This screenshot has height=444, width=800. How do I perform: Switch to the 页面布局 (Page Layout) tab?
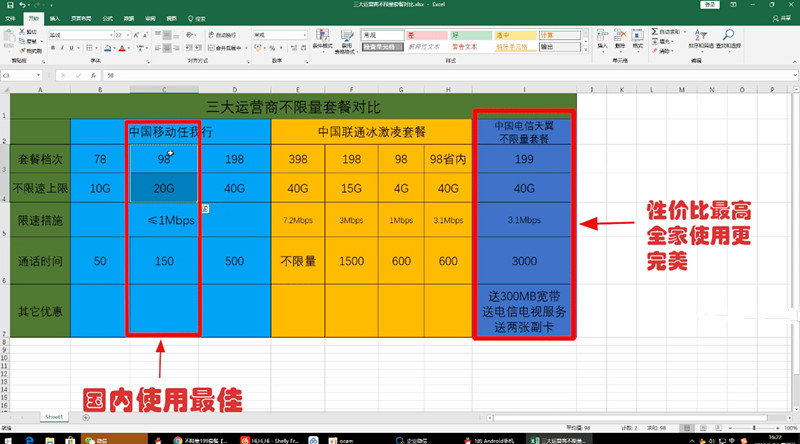[81, 19]
